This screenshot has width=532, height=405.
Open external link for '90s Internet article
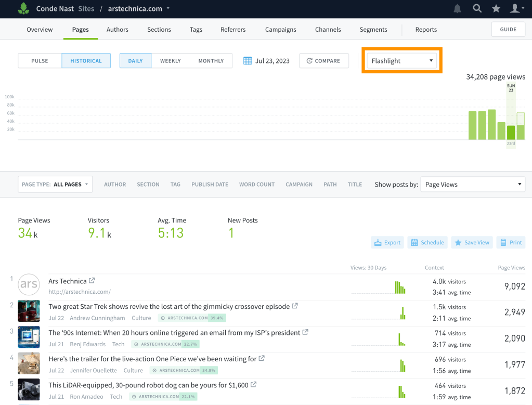305,332
